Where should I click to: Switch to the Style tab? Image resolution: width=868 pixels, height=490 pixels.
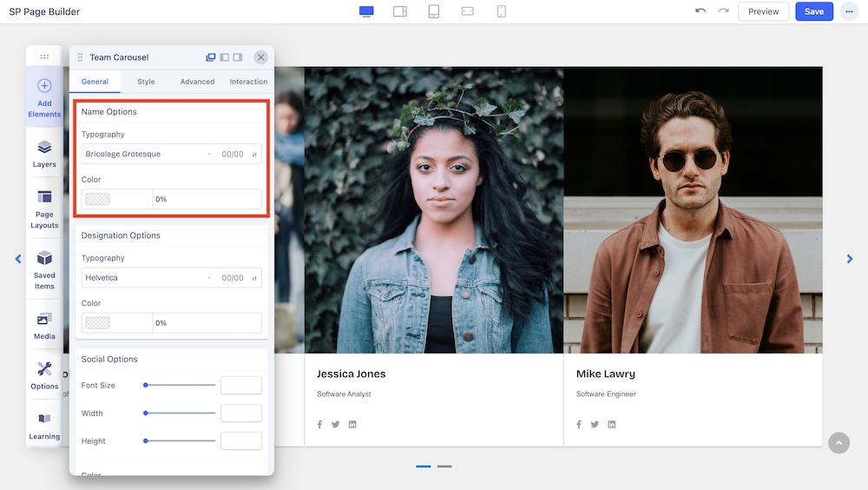click(x=146, y=82)
